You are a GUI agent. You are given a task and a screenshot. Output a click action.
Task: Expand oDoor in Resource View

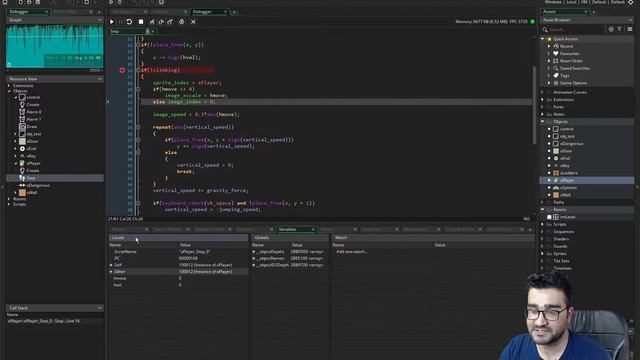click(x=16, y=141)
